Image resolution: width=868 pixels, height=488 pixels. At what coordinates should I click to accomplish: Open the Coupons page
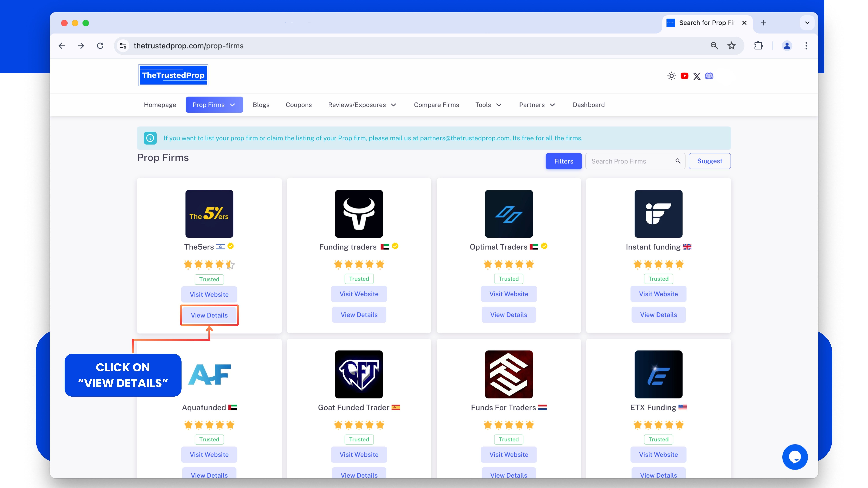pos(299,105)
